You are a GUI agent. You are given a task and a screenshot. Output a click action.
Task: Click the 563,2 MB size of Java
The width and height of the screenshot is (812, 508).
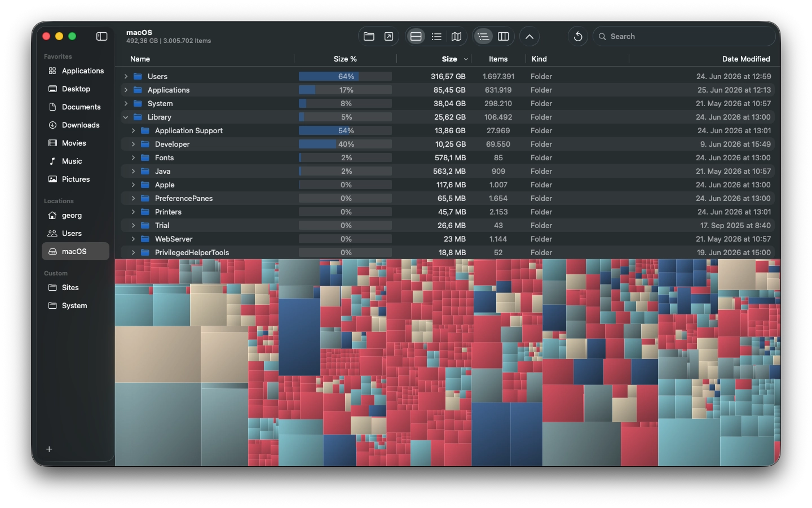click(x=449, y=171)
